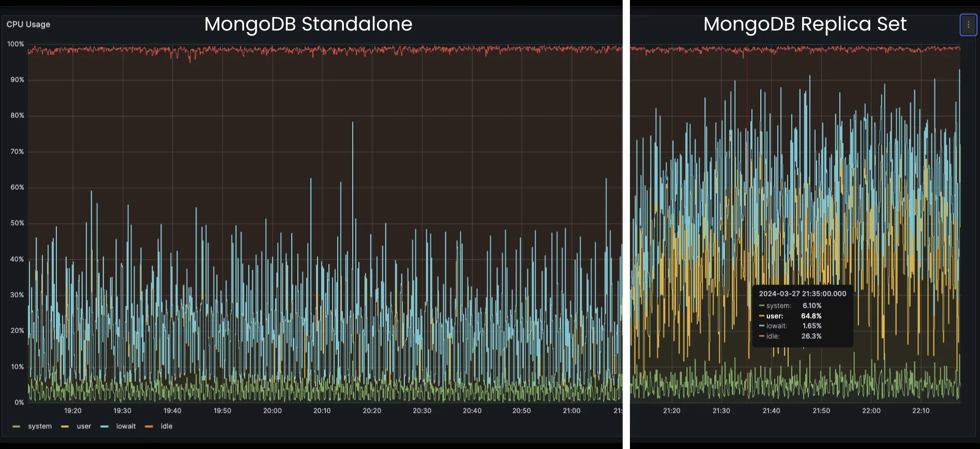The image size is (980, 449).
Task: Click the 20:40 time axis label
Action: 472,411
